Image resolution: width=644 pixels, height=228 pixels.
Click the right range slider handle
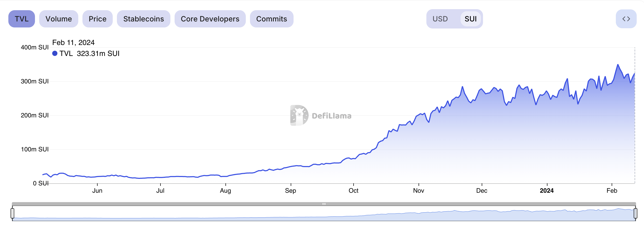click(x=635, y=213)
